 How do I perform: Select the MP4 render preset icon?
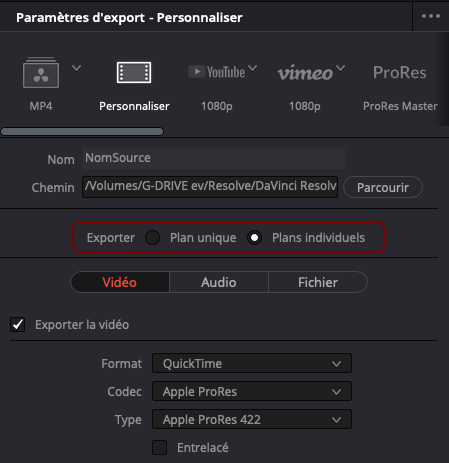[41, 72]
